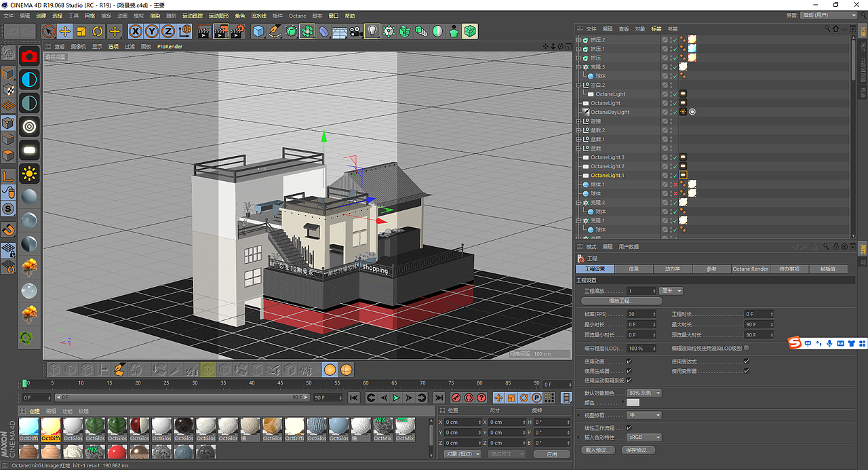Viewport: 868px width, 470px height.
Task: Click the 保存预设 button
Action: [638, 450]
